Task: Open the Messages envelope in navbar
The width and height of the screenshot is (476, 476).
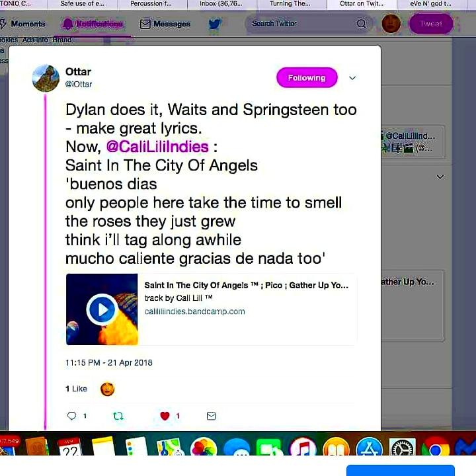Action: (x=165, y=24)
